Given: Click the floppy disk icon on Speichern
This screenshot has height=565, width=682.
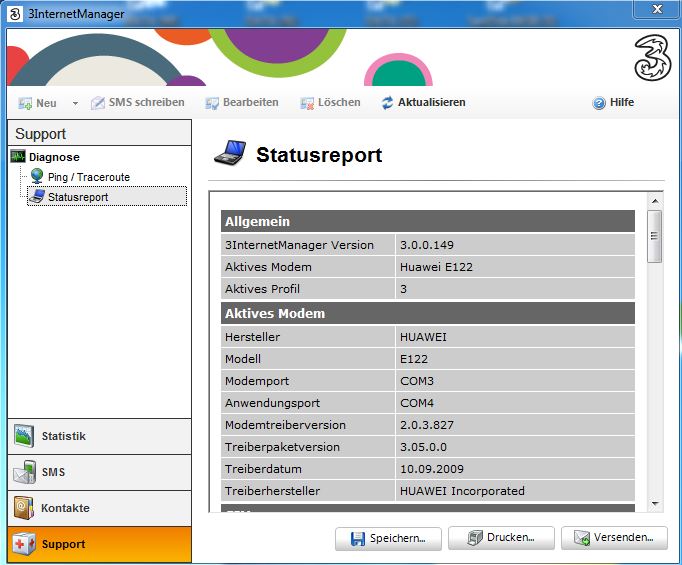Looking at the screenshot, I should pyautogui.click(x=358, y=538).
